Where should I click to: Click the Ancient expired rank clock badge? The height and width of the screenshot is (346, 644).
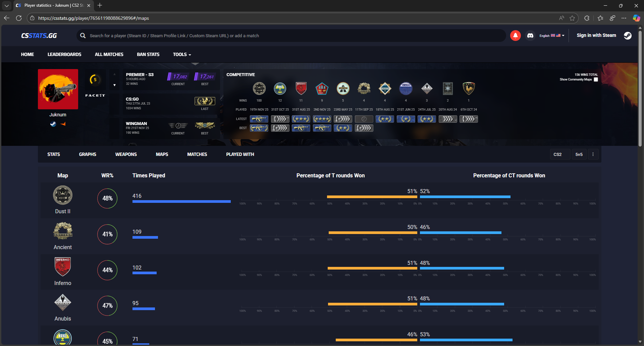(x=364, y=119)
